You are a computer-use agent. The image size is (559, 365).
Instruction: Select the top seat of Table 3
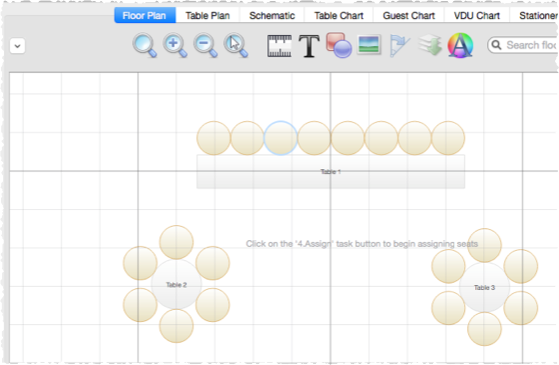tap(484, 245)
